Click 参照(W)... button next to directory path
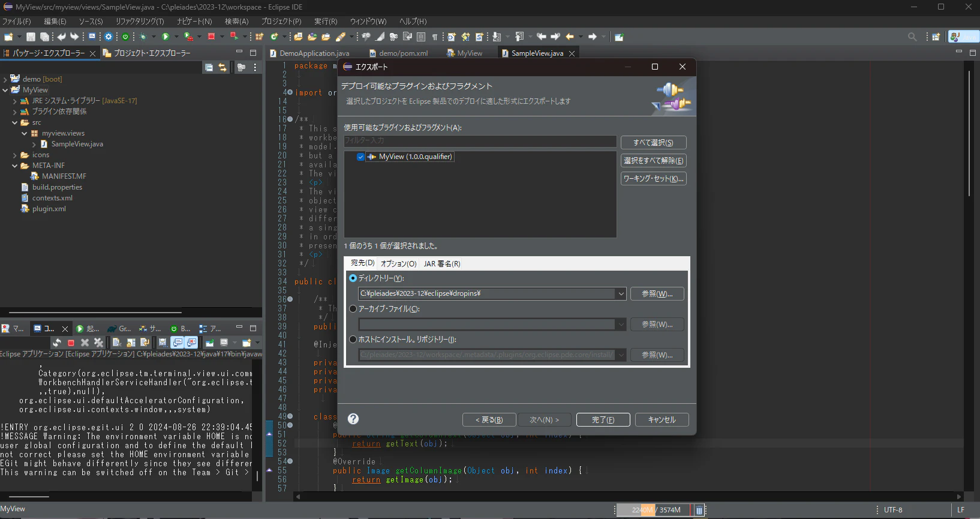 coord(657,294)
